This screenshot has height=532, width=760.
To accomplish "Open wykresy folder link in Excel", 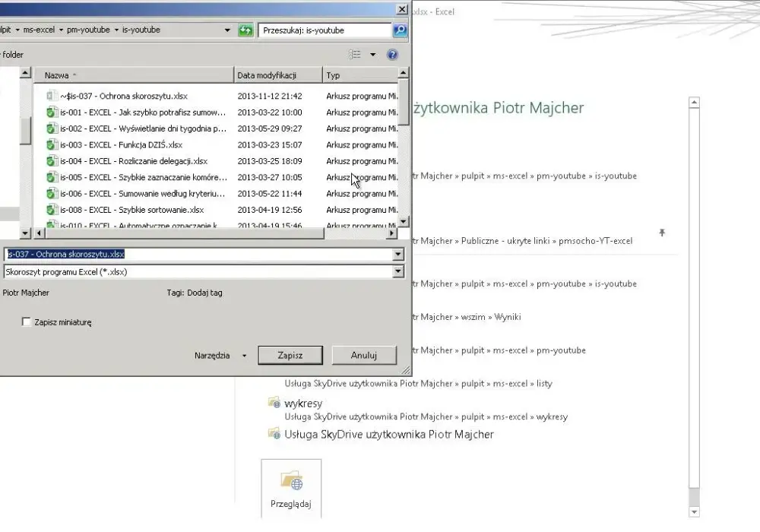I will pos(303,403).
